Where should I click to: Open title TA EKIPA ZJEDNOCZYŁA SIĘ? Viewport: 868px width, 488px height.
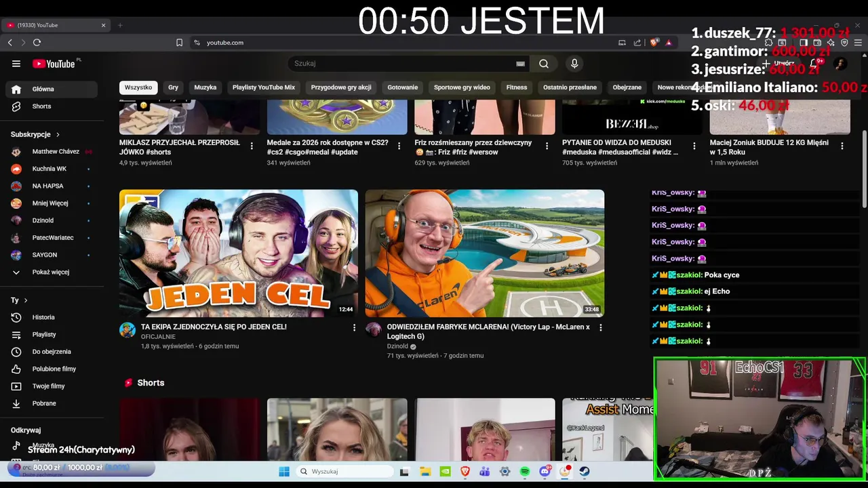click(214, 327)
